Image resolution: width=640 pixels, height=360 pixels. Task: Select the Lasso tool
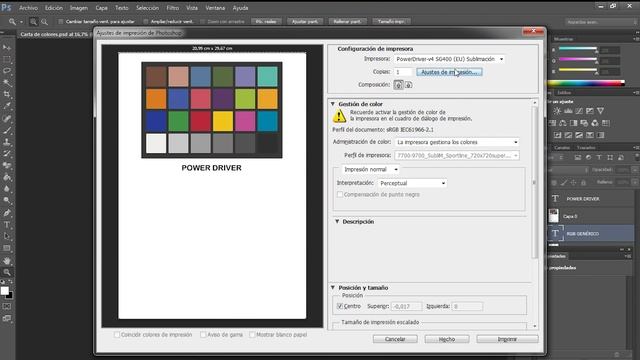(7, 71)
